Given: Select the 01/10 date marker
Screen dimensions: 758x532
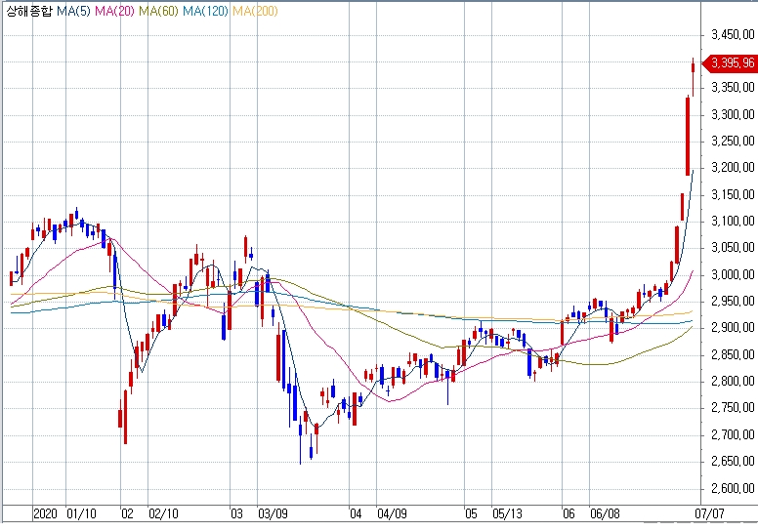Looking at the screenshot, I should 81,512.
